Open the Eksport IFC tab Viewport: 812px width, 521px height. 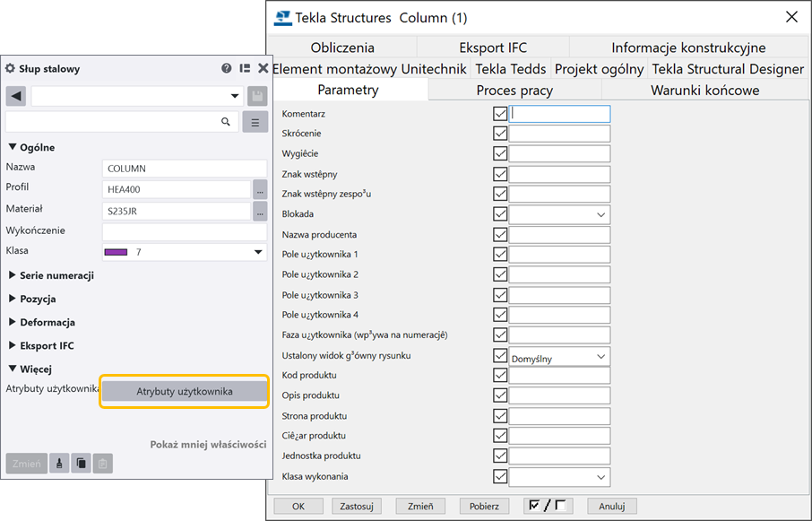click(x=493, y=48)
